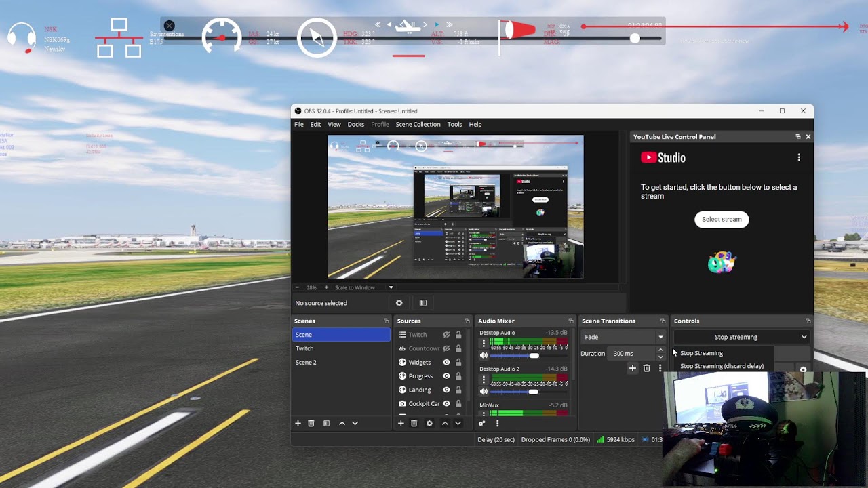Open Desktop Audio three-dot options
The width and height of the screenshot is (868, 488).
pos(484,344)
